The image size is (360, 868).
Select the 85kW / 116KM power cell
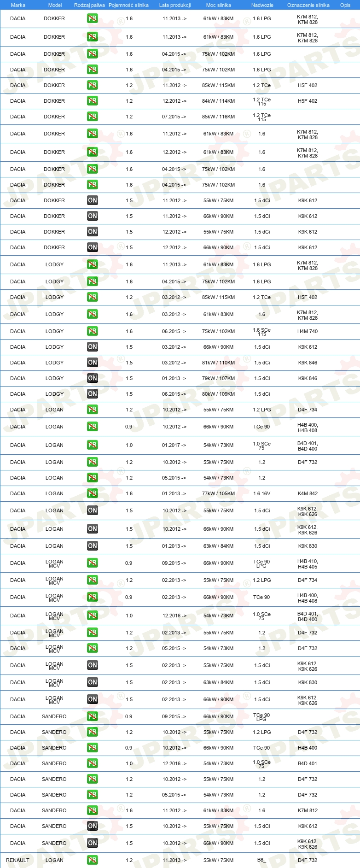coord(218,117)
